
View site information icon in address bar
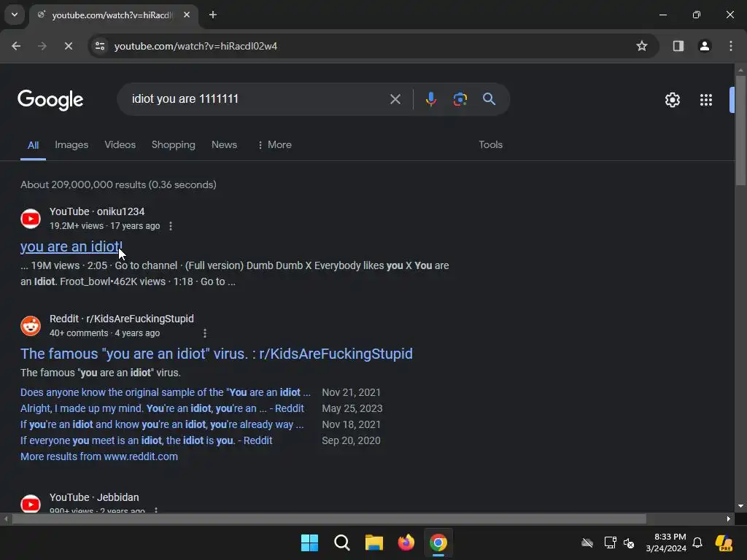100,46
